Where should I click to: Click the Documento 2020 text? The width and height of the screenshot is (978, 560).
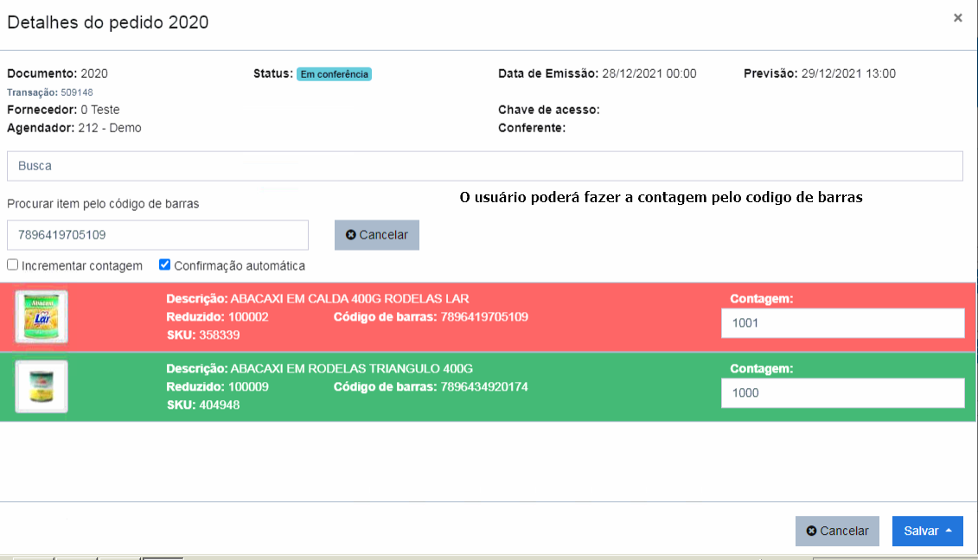[57, 73]
